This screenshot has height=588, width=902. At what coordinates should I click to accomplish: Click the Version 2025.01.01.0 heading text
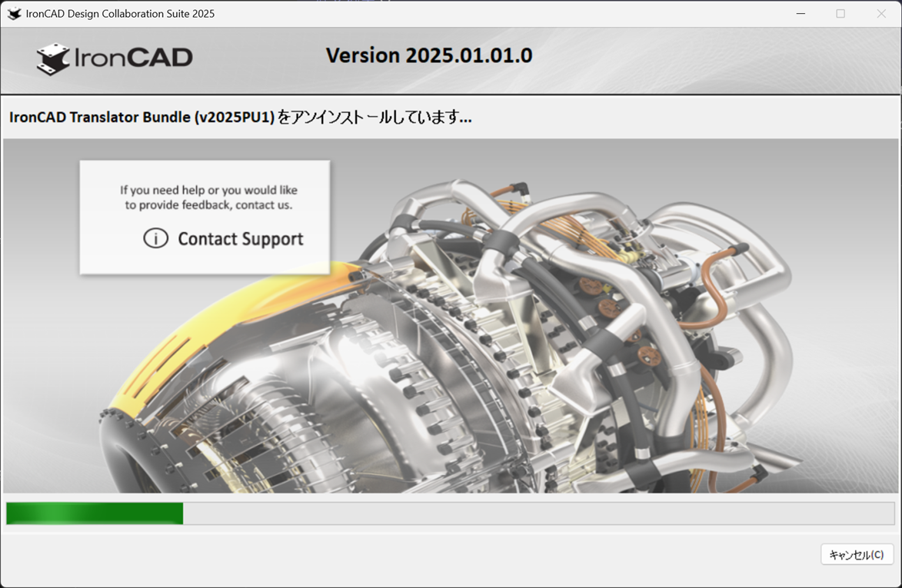pos(428,55)
